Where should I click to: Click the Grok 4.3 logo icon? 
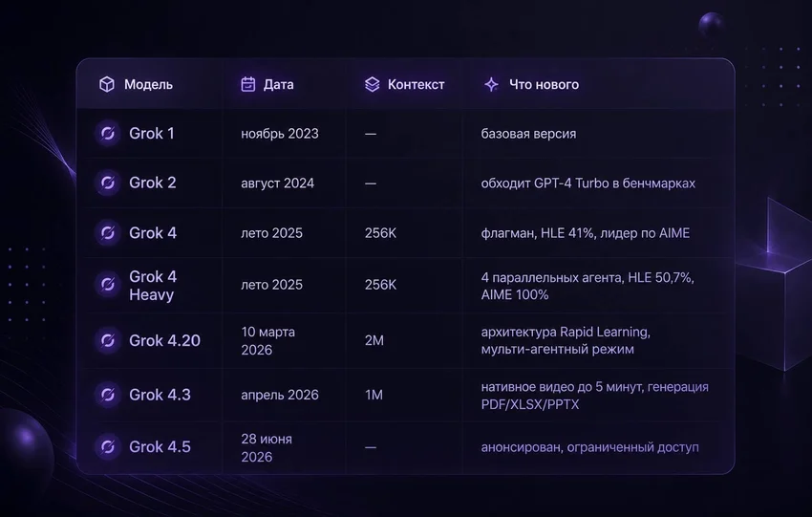[x=108, y=395]
